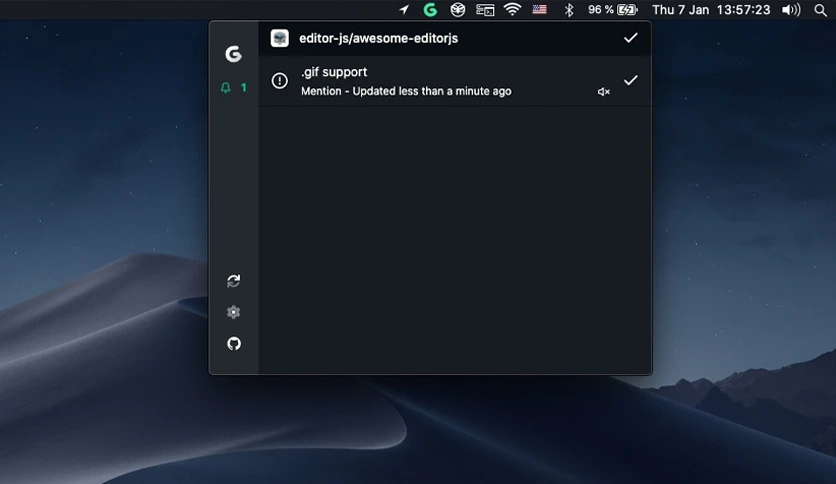Mute the .gif support thread

tap(604, 92)
